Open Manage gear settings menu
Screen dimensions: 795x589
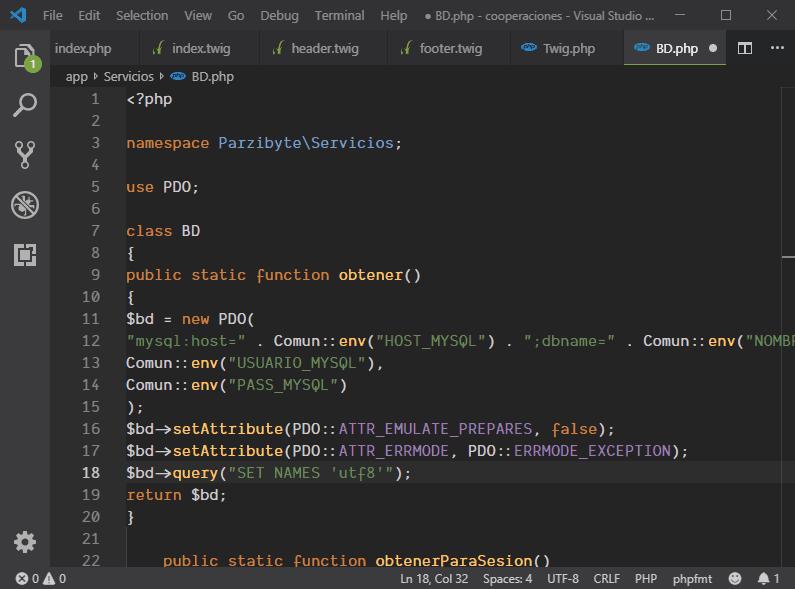(25, 541)
